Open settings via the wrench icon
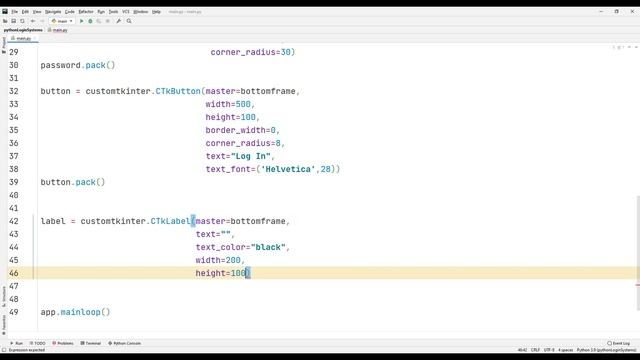The width and height of the screenshot is (640, 360). pyautogui.click(x=118, y=21)
